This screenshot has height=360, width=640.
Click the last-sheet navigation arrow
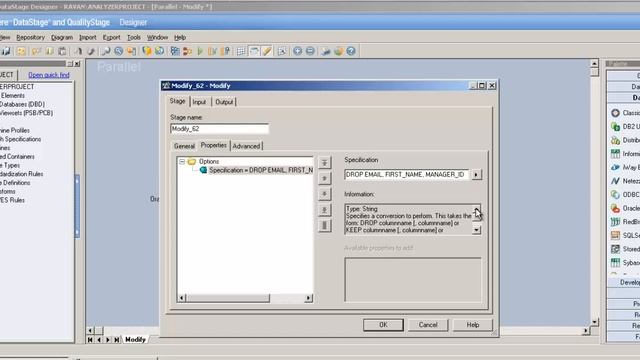tap(117, 340)
